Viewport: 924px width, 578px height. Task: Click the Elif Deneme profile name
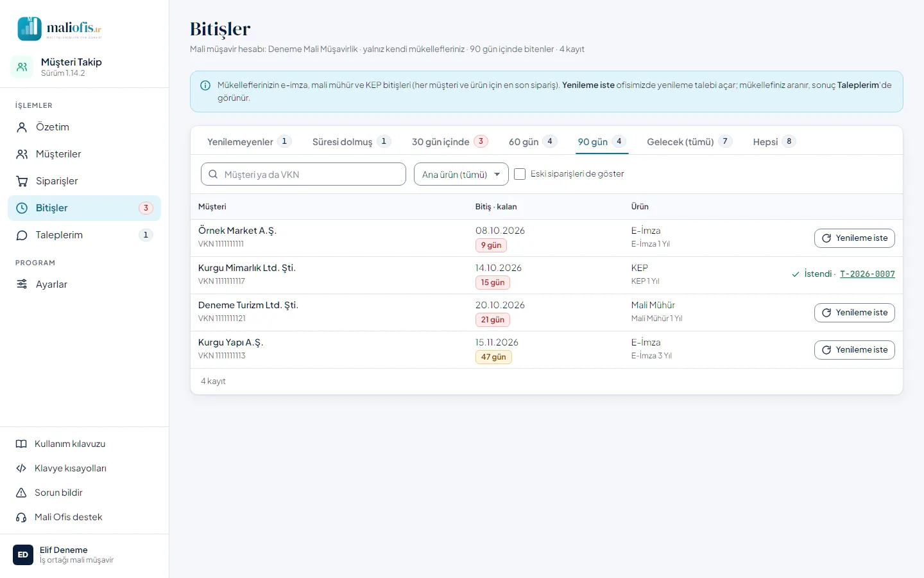coord(64,550)
